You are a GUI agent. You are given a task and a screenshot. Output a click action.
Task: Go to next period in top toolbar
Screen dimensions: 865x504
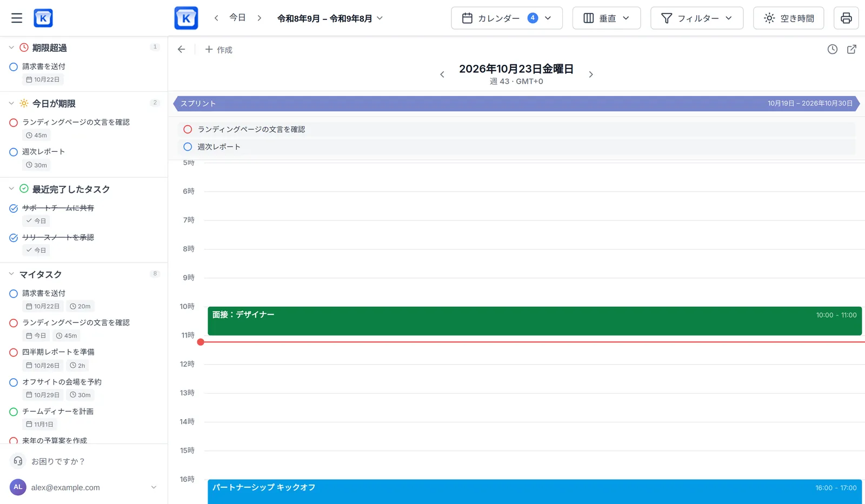pos(259,18)
